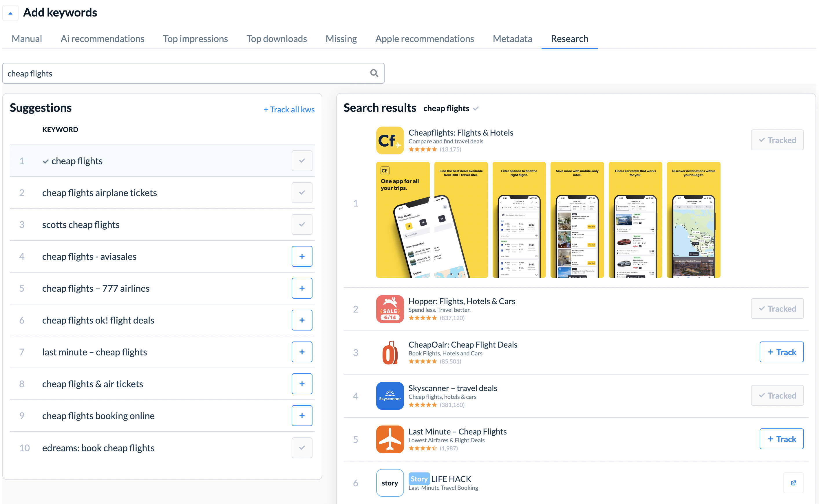
Task: Add keyword cheap flights booking online
Action: 302,416
